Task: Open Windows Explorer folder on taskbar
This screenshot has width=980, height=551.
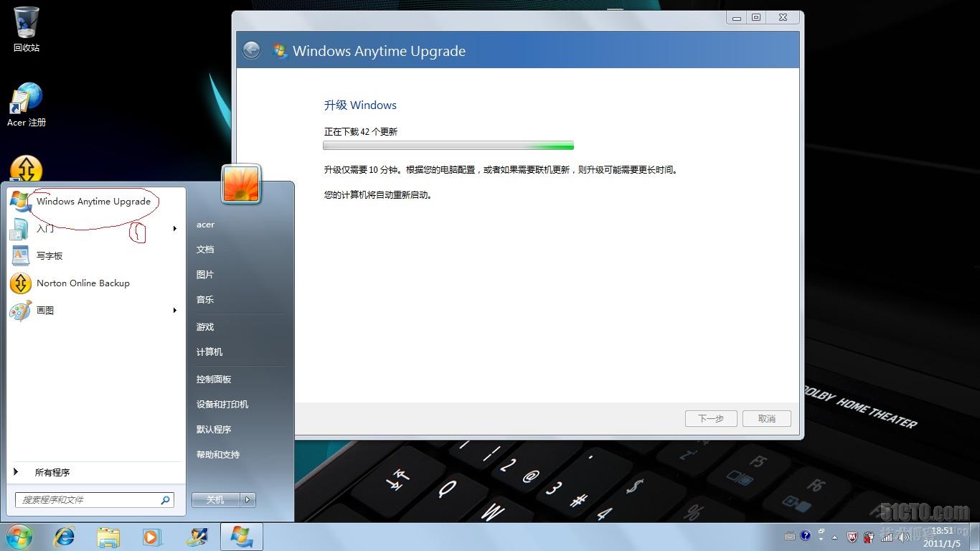Action: click(108, 537)
